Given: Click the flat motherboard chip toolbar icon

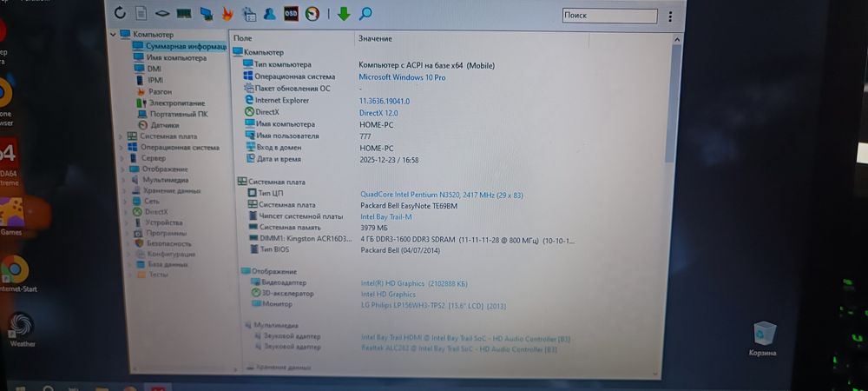Looking at the screenshot, I should point(161,13).
